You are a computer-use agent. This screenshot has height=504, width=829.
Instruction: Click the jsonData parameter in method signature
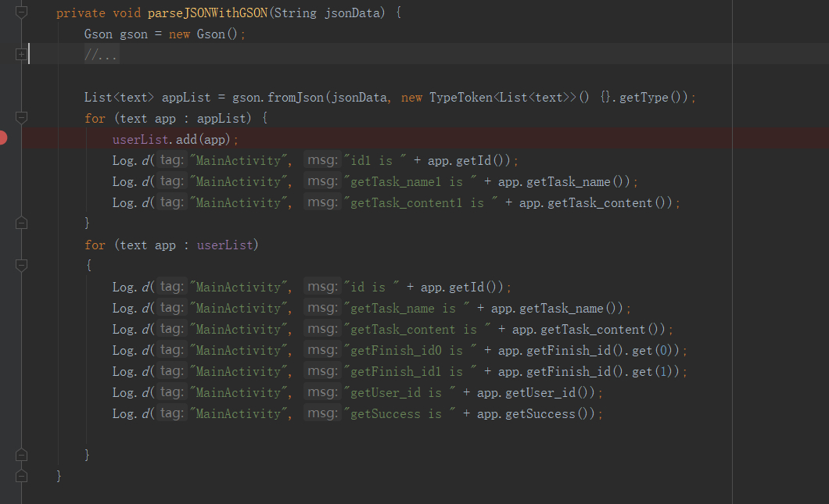coord(352,13)
